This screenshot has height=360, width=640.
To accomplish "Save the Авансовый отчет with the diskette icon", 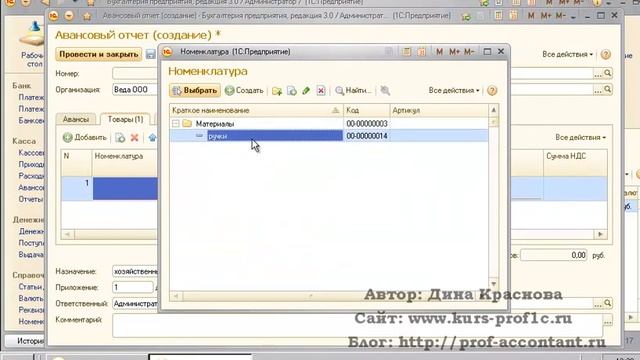I will click(151, 54).
